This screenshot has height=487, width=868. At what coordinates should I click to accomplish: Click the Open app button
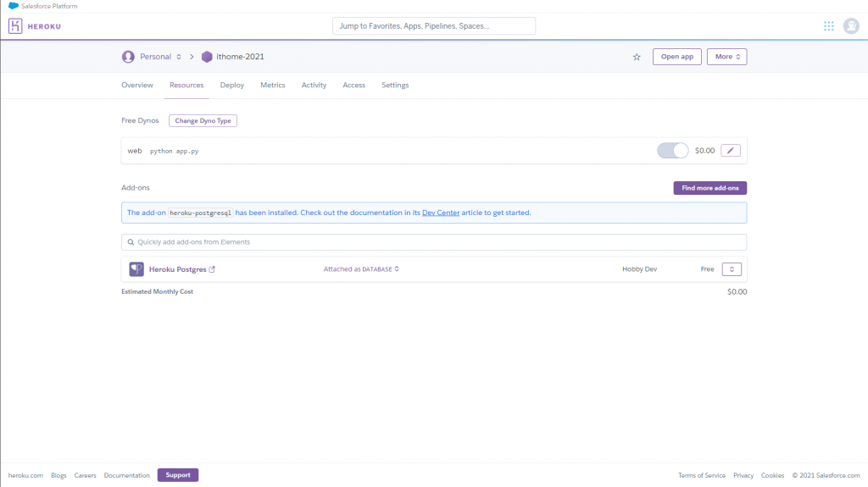point(677,57)
